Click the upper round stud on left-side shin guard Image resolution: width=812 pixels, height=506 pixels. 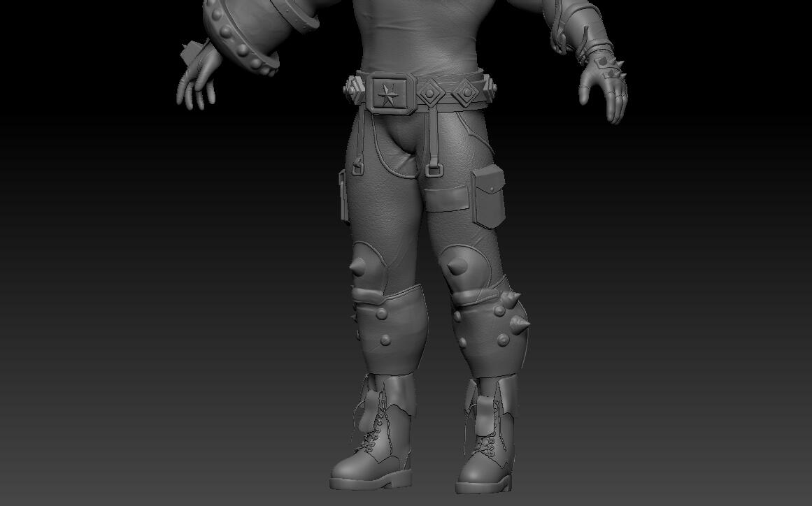coord(381,314)
